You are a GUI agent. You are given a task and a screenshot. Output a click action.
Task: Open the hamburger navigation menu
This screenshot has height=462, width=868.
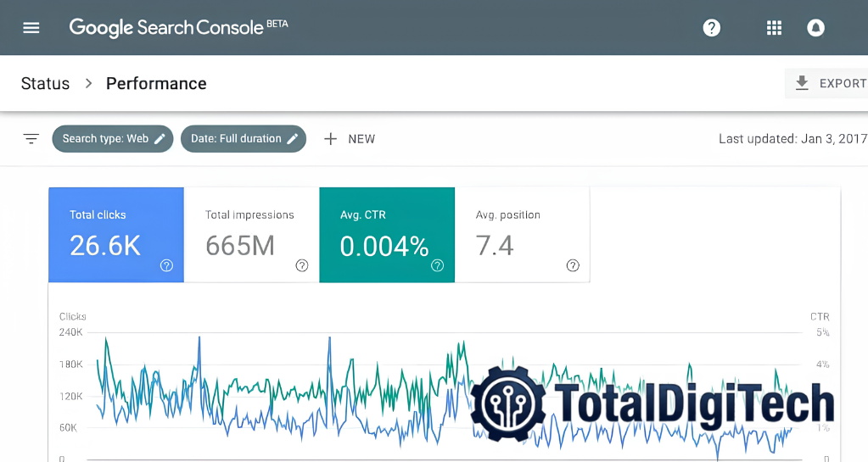click(x=31, y=28)
